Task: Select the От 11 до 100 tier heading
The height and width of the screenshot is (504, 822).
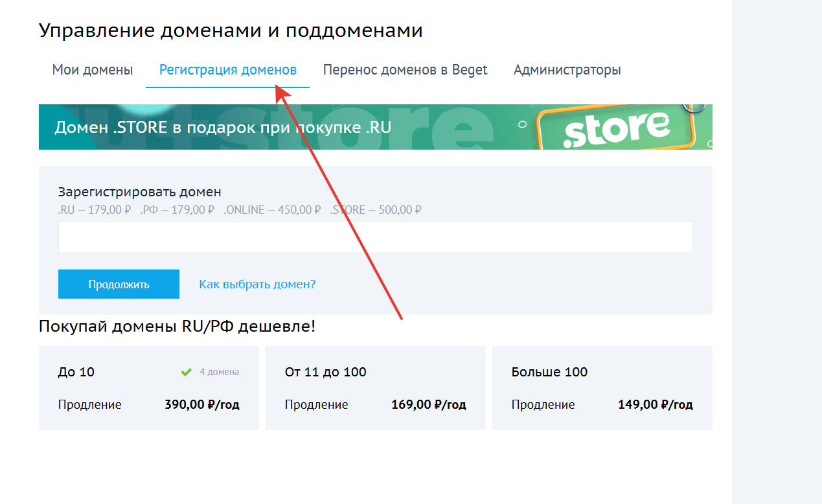Action: coord(325,372)
